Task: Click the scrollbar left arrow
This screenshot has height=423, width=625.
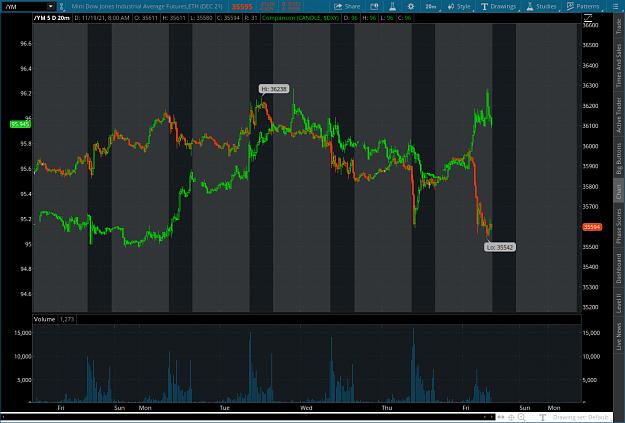Action: point(485,417)
